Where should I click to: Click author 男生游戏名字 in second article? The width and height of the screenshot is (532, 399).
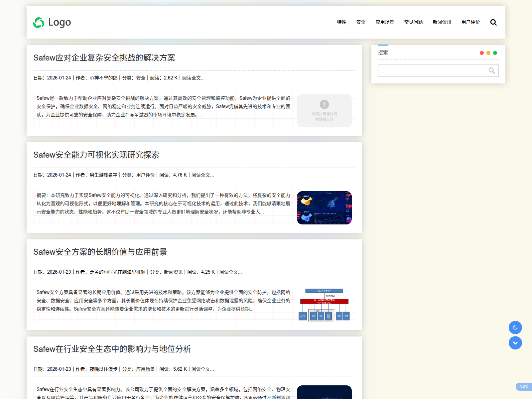pyautogui.click(x=103, y=175)
